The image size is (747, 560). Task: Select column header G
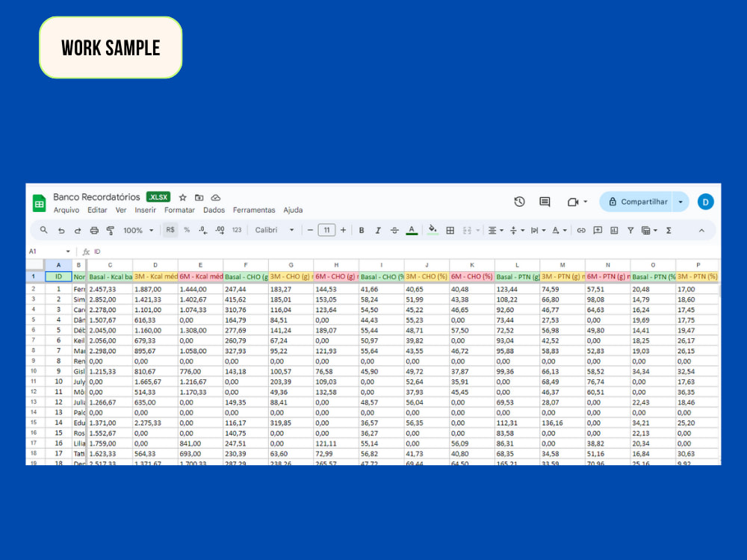pyautogui.click(x=291, y=265)
